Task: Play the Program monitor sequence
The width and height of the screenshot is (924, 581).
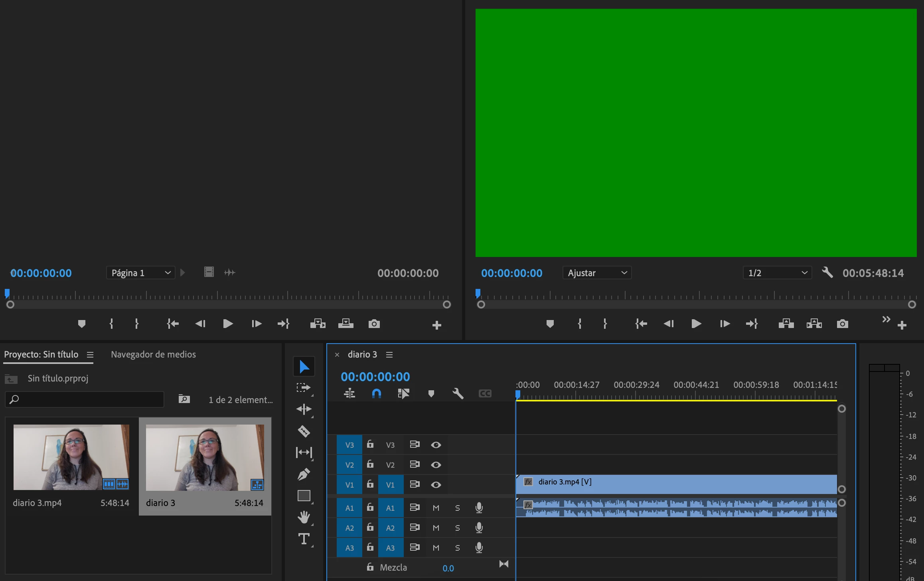Action: (696, 324)
